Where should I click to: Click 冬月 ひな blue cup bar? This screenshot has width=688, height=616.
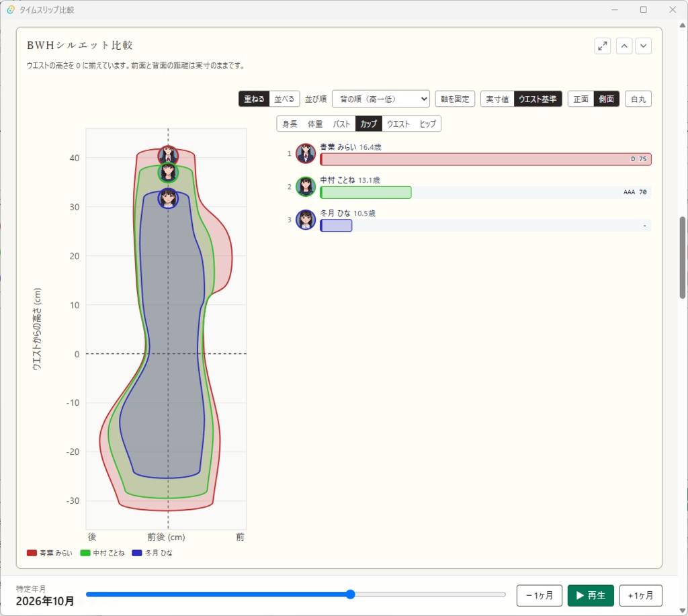coord(336,226)
